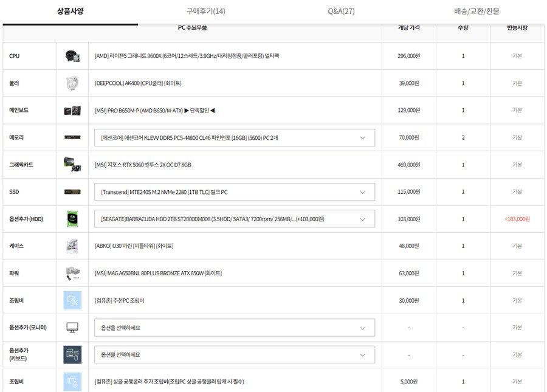Click the RTX 5060 graphics card image
This screenshot has height=392, width=547.
click(72, 165)
